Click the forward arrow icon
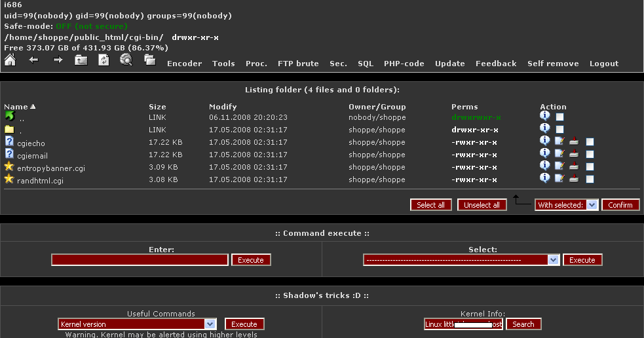The width and height of the screenshot is (644, 338). [58, 60]
